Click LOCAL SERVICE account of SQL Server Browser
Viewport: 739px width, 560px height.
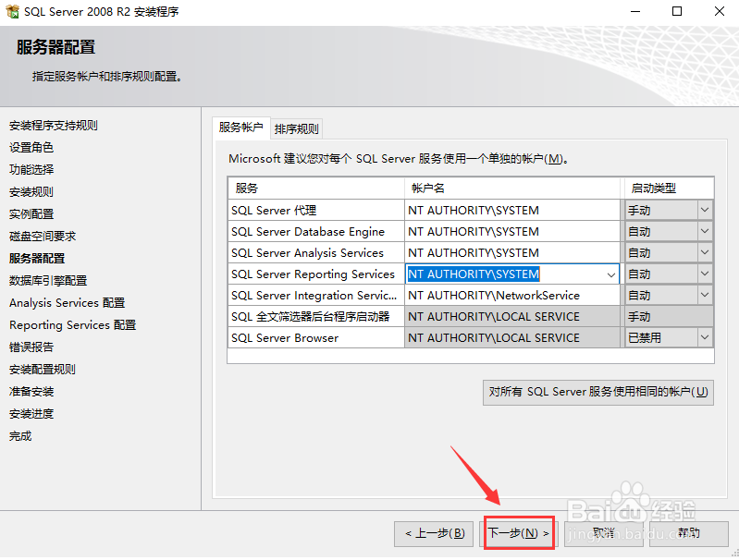pyautogui.click(x=512, y=337)
